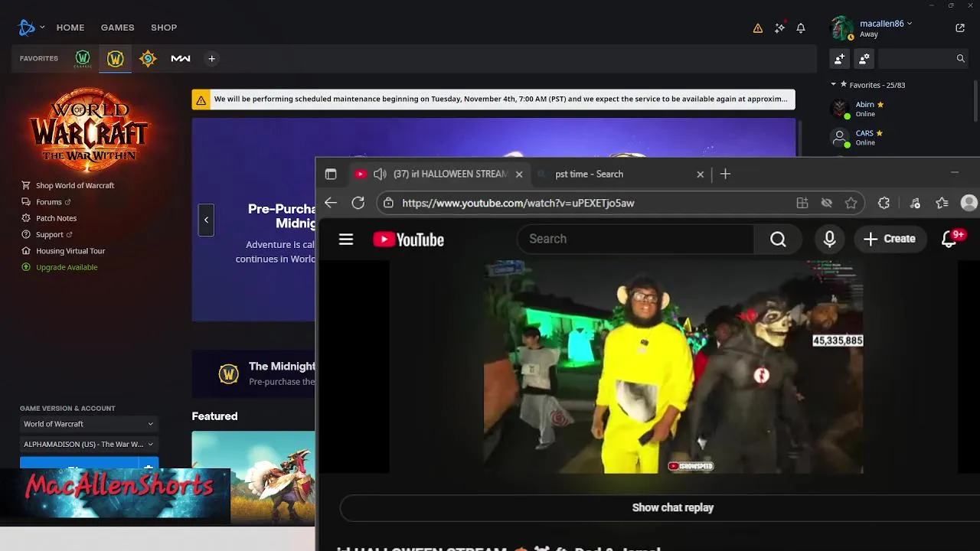
Task: Open the GAMES tab in Battle.net
Action: [118, 28]
